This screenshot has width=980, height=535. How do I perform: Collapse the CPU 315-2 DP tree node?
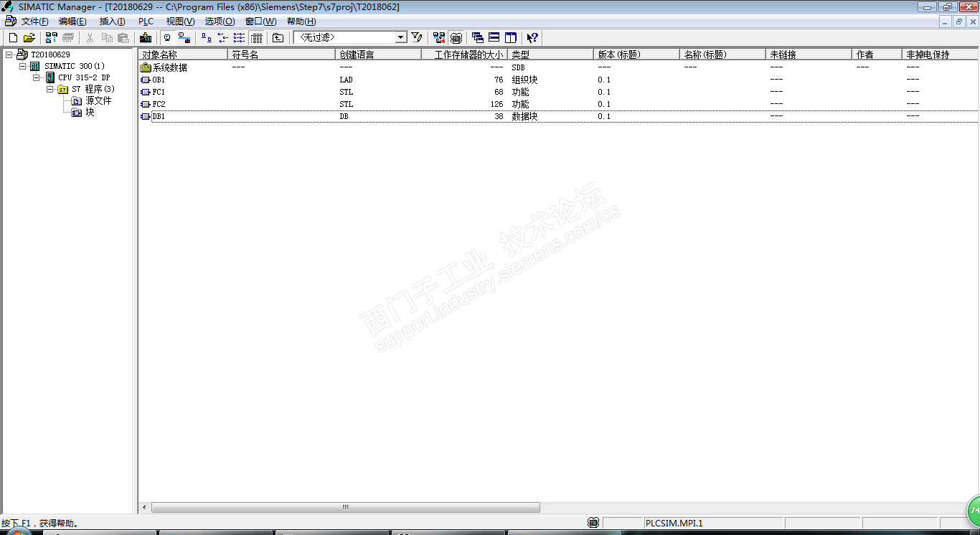pyautogui.click(x=36, y=77)
